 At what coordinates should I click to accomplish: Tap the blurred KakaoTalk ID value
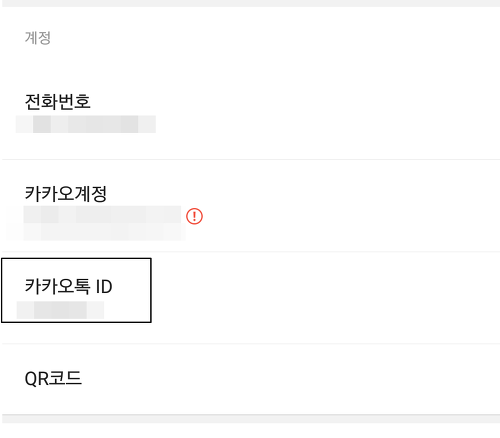60,310
